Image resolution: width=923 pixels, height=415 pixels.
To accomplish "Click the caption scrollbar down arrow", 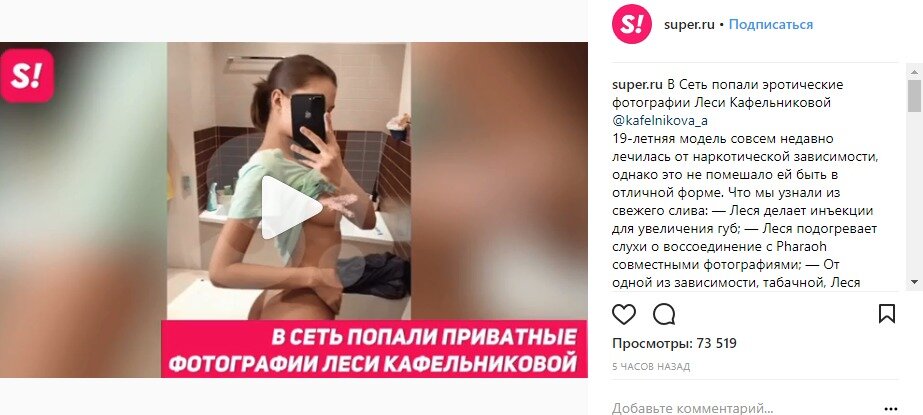I will pyautogui.click(x=914, y=281).
